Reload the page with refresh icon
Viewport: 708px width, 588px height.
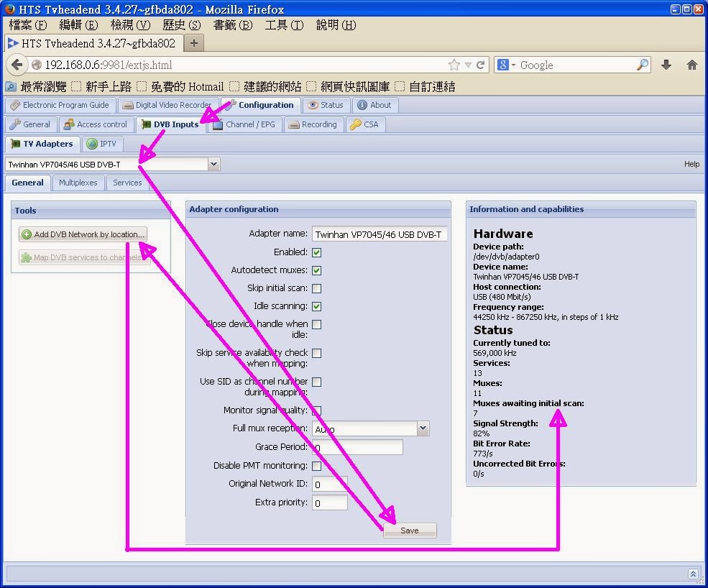[480, 65]
